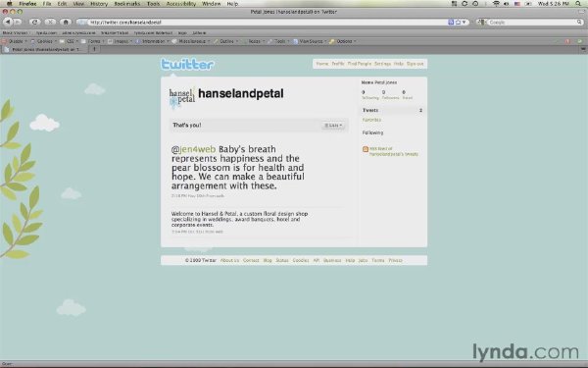588x368 pixels.
Task: Open the Lists dropdown beside That's you
Action: click(x=333, y=126)
